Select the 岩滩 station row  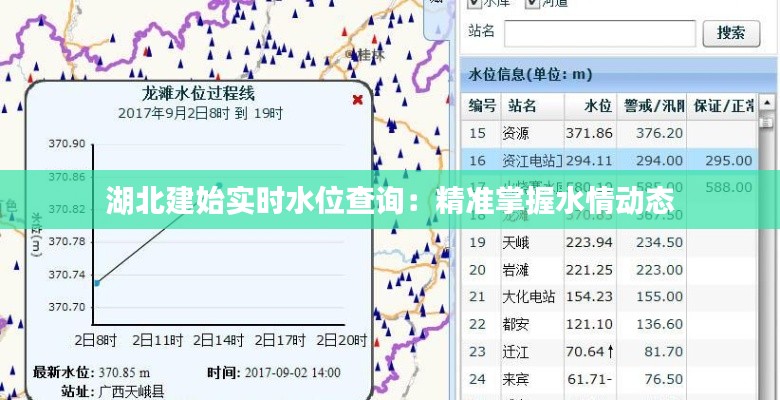click(x=609, y=270)
